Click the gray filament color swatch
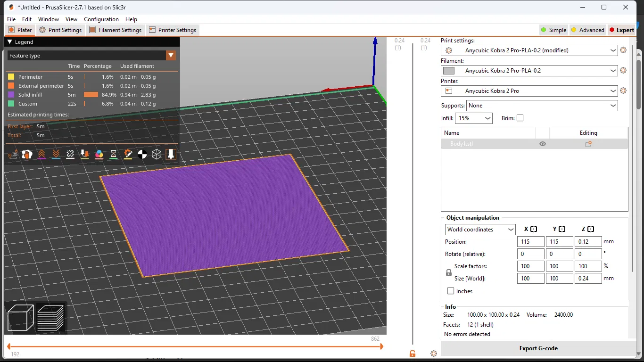The height and width of the screenshot is (362, 644). point(449,71)
